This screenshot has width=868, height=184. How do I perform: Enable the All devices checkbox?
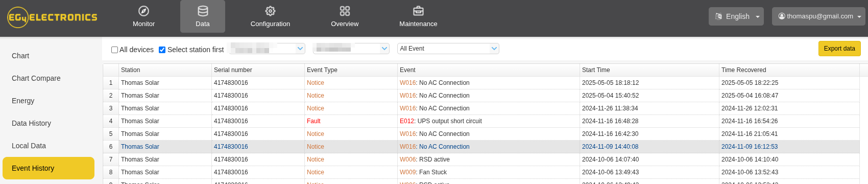[x=114, y=50]
